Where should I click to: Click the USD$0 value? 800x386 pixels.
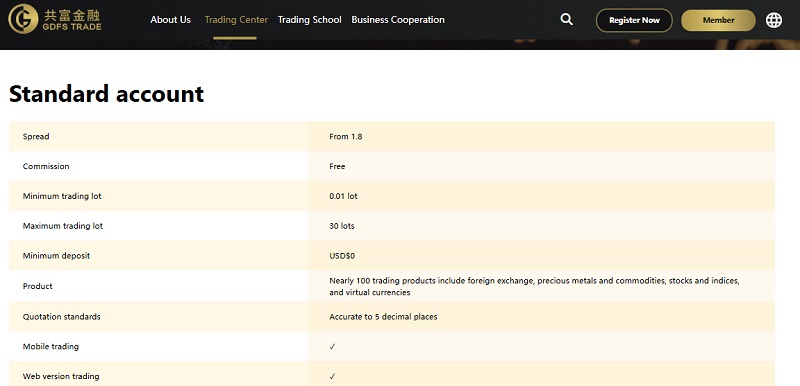click(342, 256)
